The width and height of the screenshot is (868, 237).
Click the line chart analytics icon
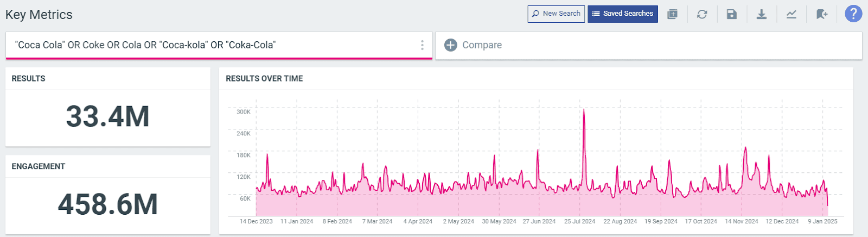pos(792,14)
